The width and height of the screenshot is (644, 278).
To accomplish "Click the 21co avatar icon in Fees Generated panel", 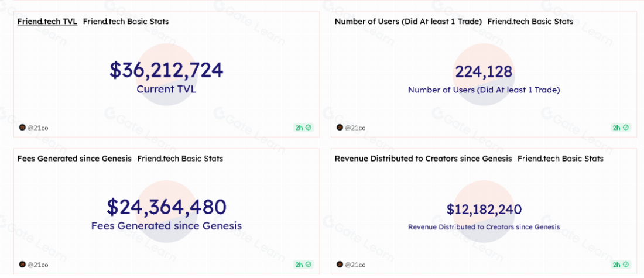I will click(22, 265).
